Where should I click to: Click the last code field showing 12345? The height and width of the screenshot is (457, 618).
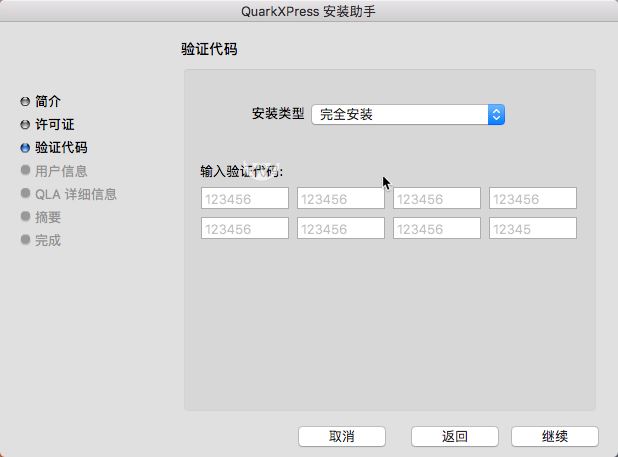point(533,228)
